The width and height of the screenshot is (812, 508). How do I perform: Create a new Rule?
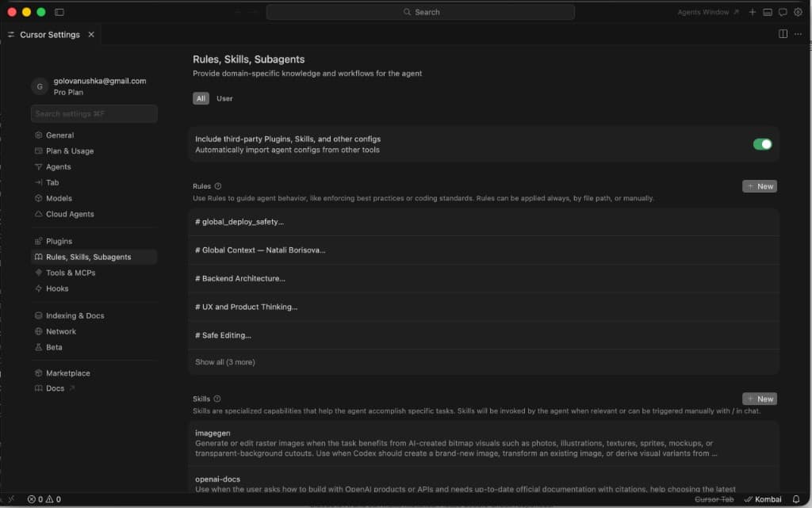(x=759, y=185)
